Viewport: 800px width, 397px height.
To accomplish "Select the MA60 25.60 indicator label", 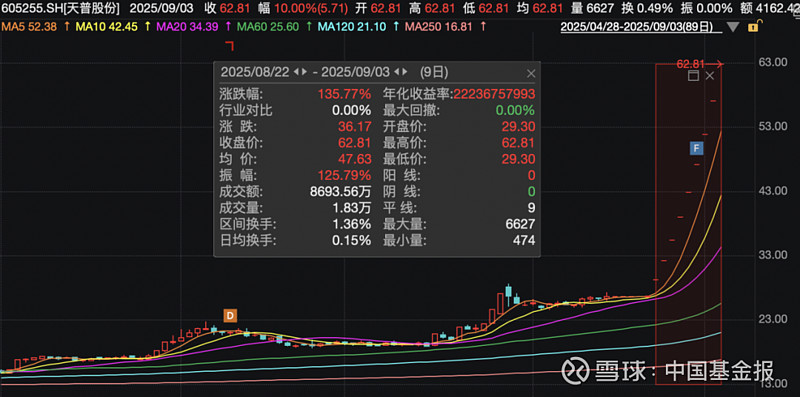I will tap(268, 27).
